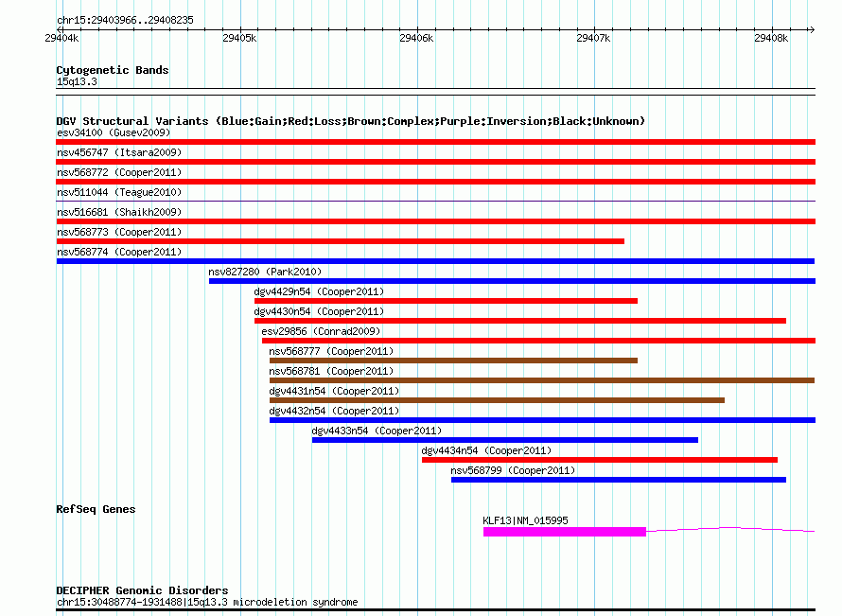Select the nsv456747 (Itsara2009) variant bar

point(435,162)
